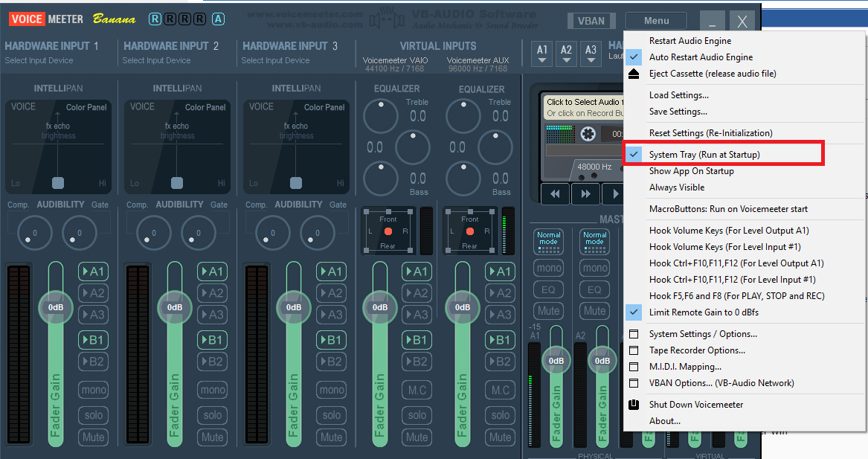Open A2 hardware output dropdown
The image size is (868, 459).
pyautogui.click(x=566, y=54)
